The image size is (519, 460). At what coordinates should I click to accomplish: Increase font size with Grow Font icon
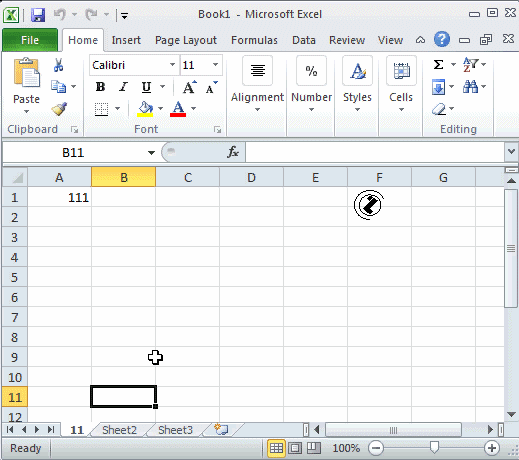pos(190,87)
